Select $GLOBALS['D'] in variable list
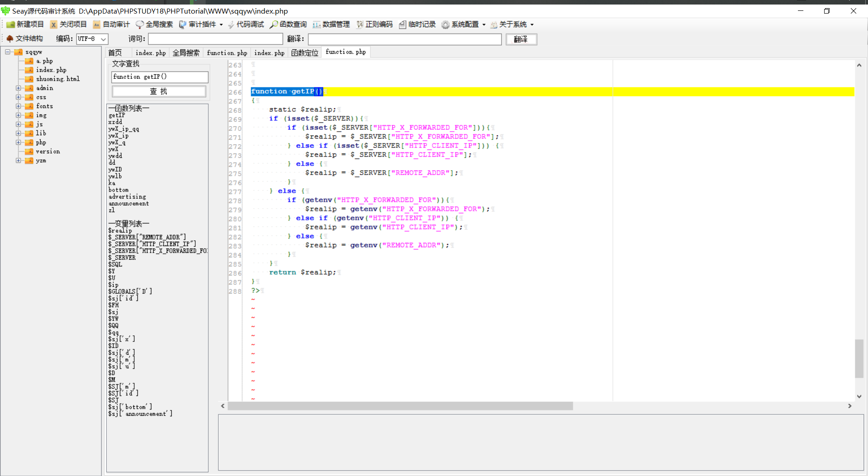This screenshot has height=476, width=868. 130,292
